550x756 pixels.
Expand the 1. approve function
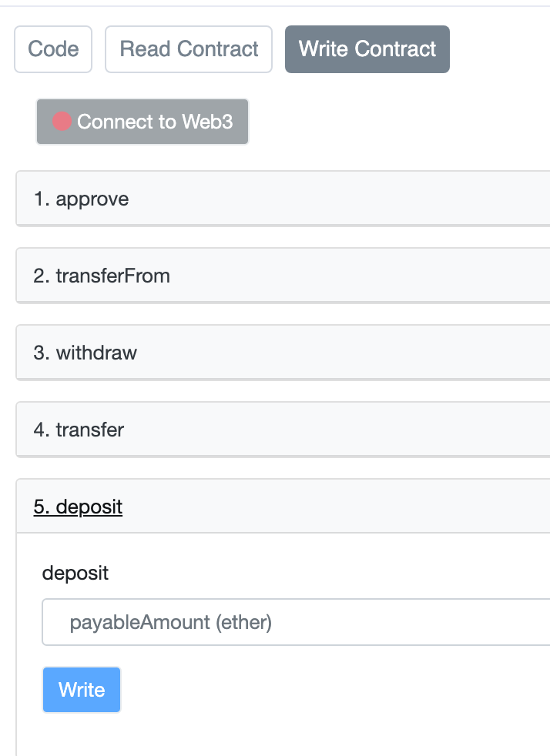click(x=283, y=199)
